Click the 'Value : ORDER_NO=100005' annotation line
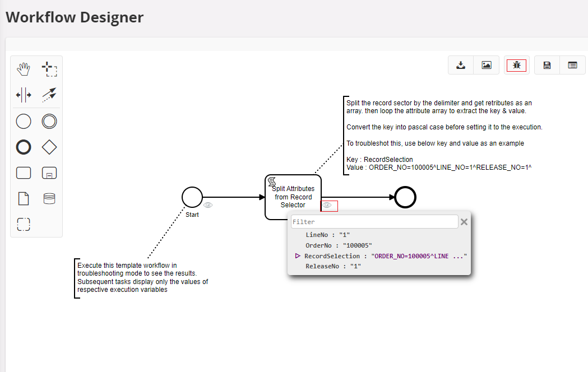Image resolution: width=588 pixels, height=372 pixels. [439, 168]
